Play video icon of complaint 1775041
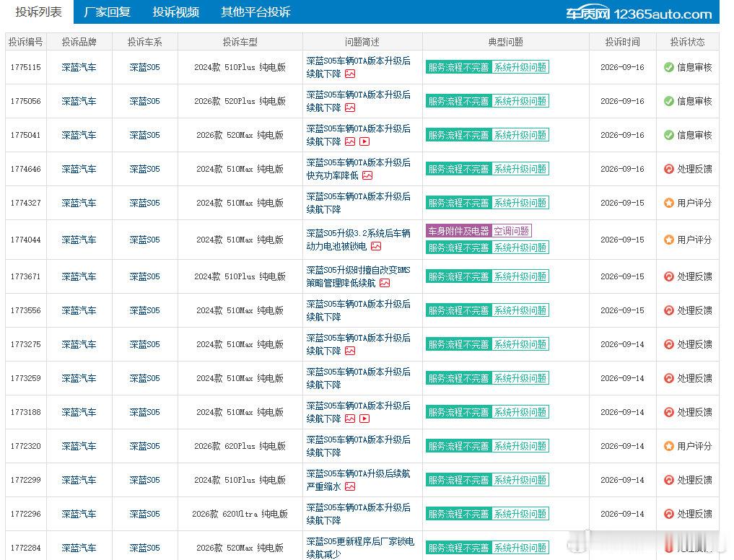This screenshot has width=734, height=560. click(364, 141)
